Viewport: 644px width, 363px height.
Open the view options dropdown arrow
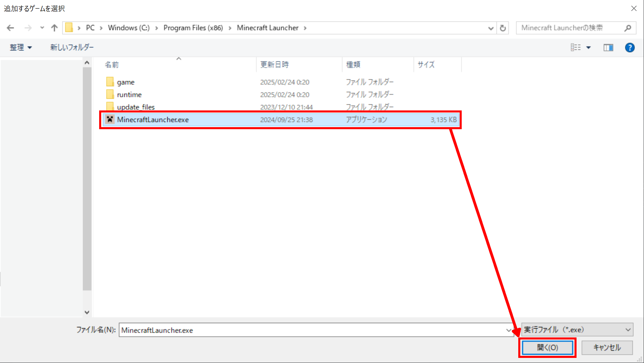coord(588,48)
